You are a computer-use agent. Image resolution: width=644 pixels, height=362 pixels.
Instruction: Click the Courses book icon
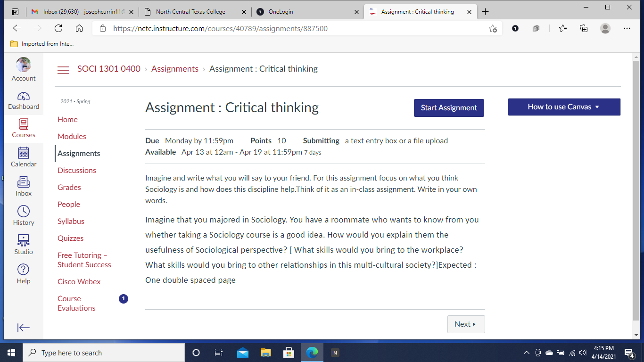[24, 124]
